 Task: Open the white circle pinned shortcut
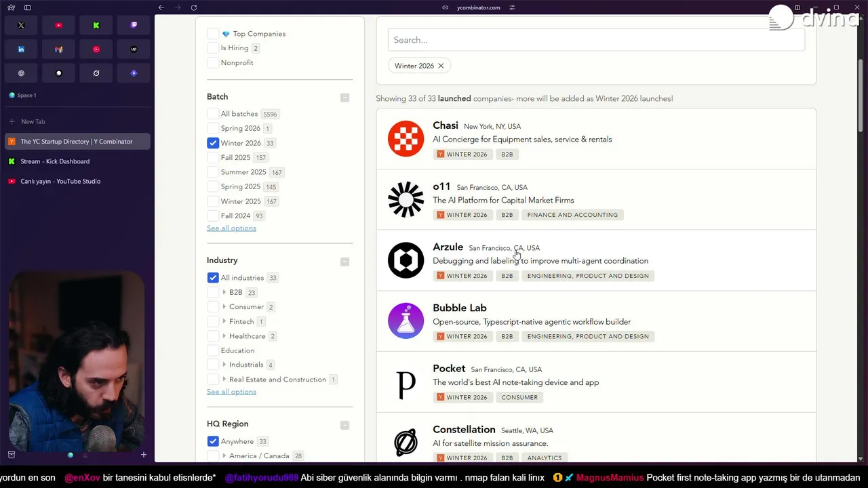tap(58, 73)
